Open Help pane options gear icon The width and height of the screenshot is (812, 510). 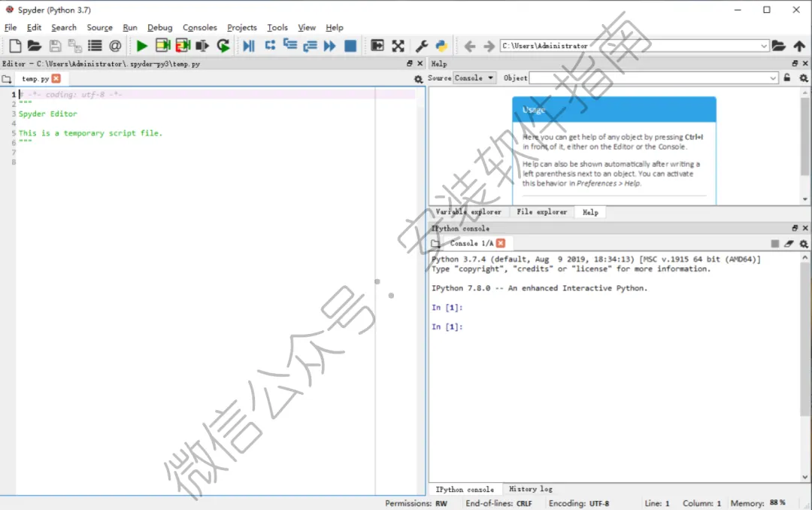803,77
